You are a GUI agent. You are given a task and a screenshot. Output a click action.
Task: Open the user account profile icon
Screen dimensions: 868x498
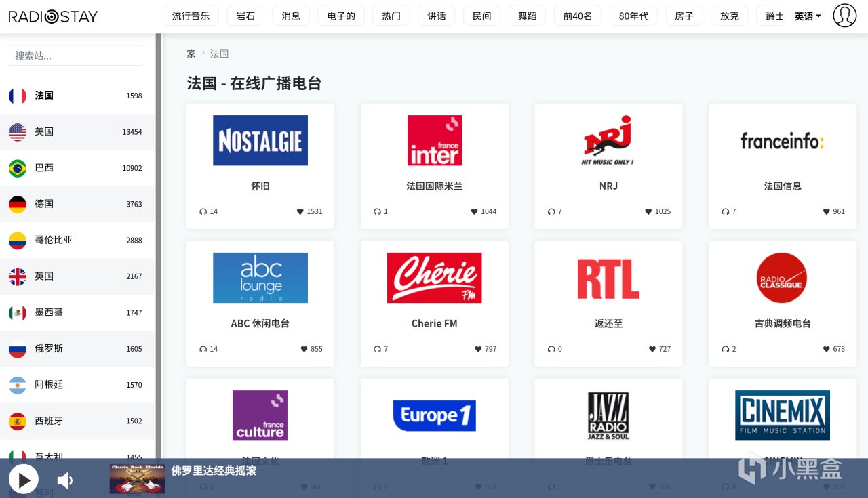tap(844, 16)
